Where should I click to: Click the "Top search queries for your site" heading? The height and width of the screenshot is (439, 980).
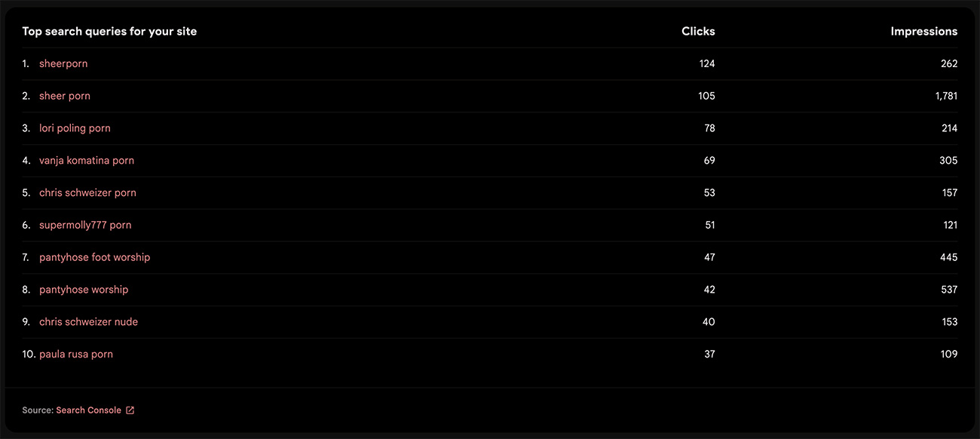pyautogui.click(x=109, y=32)
